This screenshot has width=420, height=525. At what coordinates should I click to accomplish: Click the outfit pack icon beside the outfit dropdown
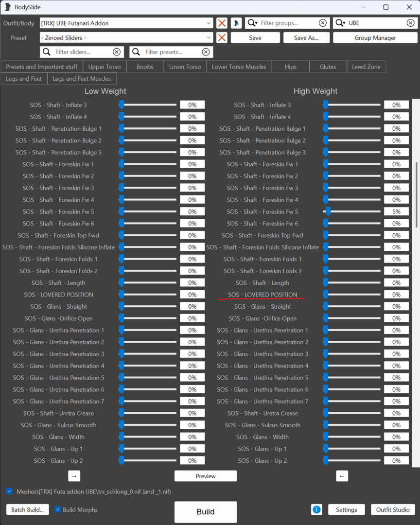pos(236,23)
